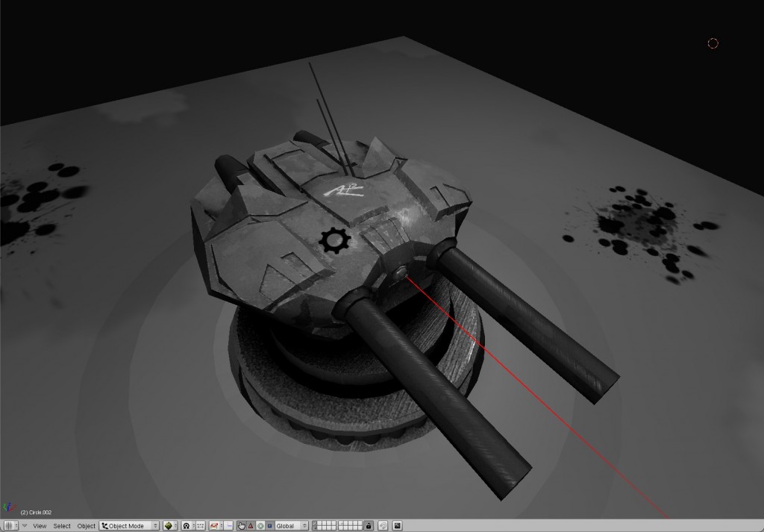764x532 pixels.
Task: Open the Select menu
Action: pyautogui.click(x=62, y=525)
